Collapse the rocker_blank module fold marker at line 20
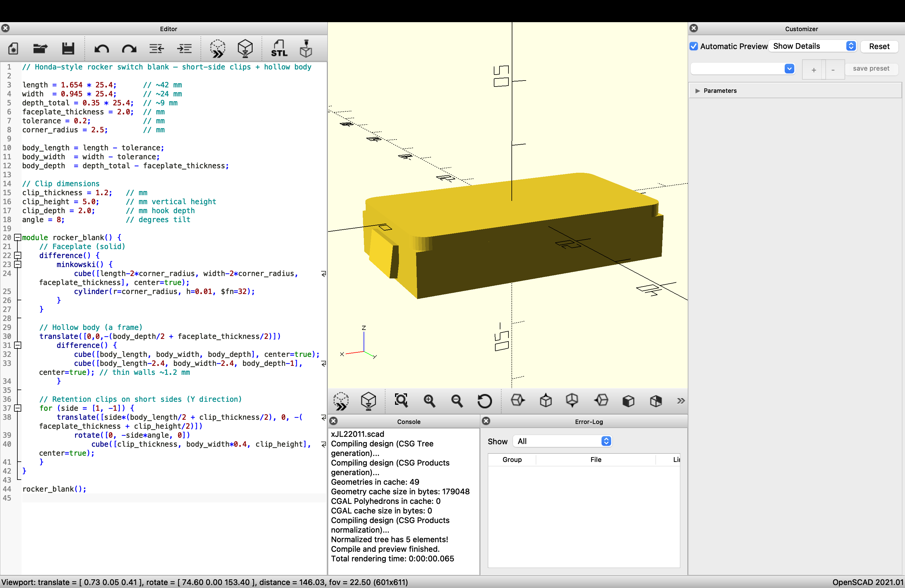Screen dimensions: 905x588 (17, 237)
